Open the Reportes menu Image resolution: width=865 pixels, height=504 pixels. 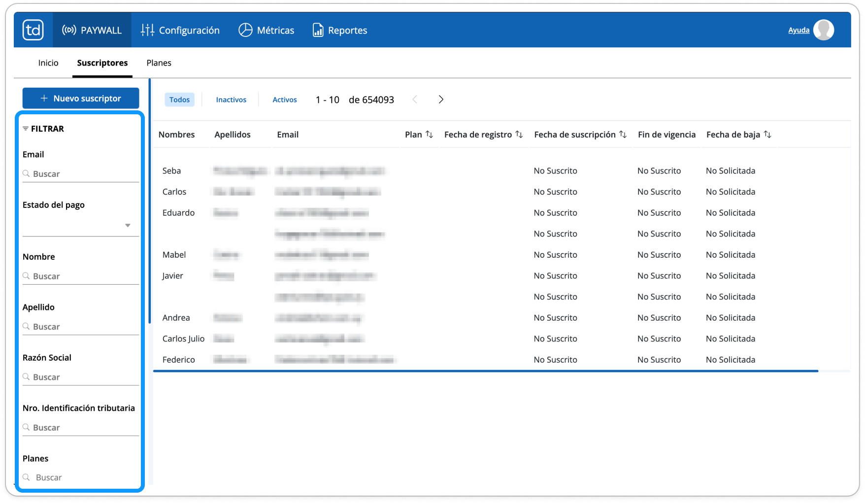(340, 30)
